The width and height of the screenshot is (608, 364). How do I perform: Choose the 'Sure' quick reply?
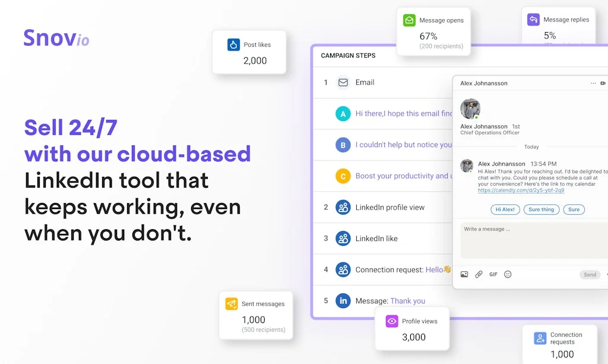[x=574, y=210]
